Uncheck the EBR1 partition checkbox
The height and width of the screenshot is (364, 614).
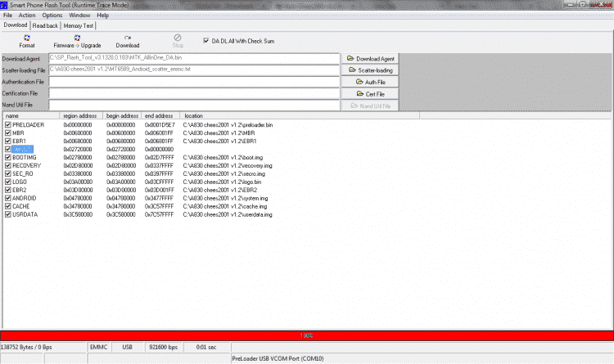click(8, 142)
